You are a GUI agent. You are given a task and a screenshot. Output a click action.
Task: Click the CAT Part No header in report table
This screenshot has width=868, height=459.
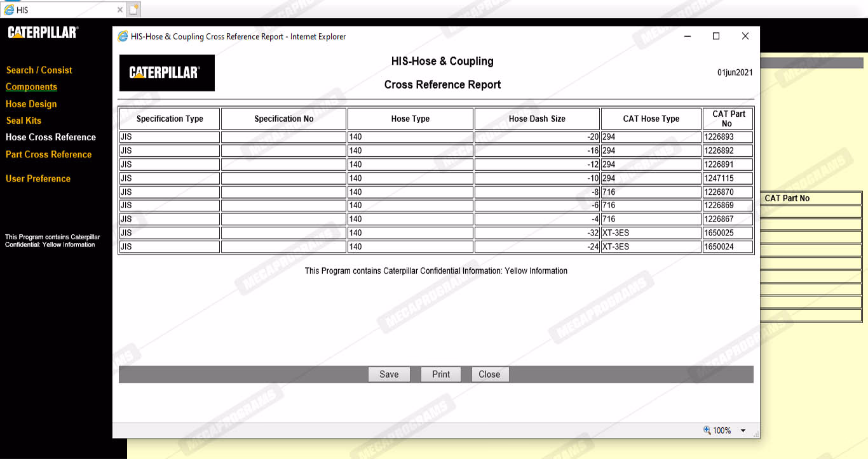click(728, 119)
